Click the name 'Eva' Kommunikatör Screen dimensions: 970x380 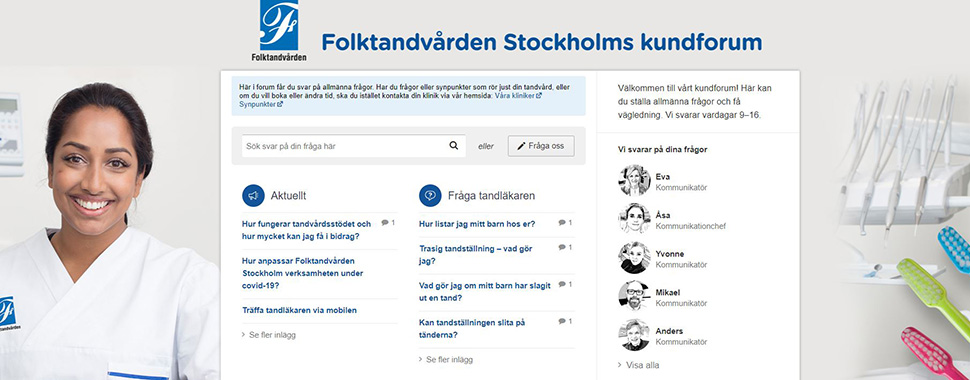tap(663, 176)
